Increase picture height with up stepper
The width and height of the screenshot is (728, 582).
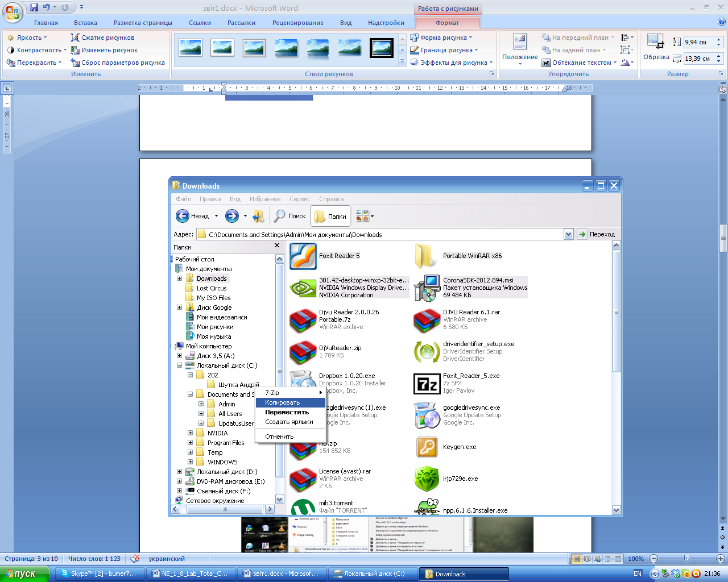pos(718,40)
